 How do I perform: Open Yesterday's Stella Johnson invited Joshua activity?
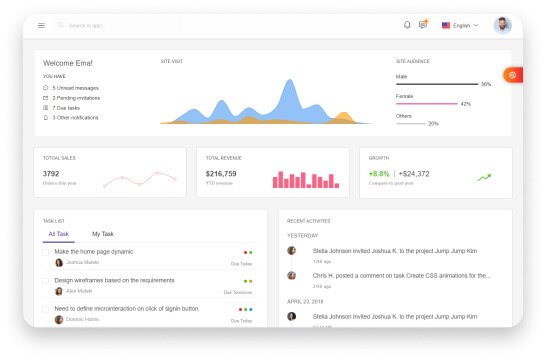pyautogui.click(x=395, y=251)
